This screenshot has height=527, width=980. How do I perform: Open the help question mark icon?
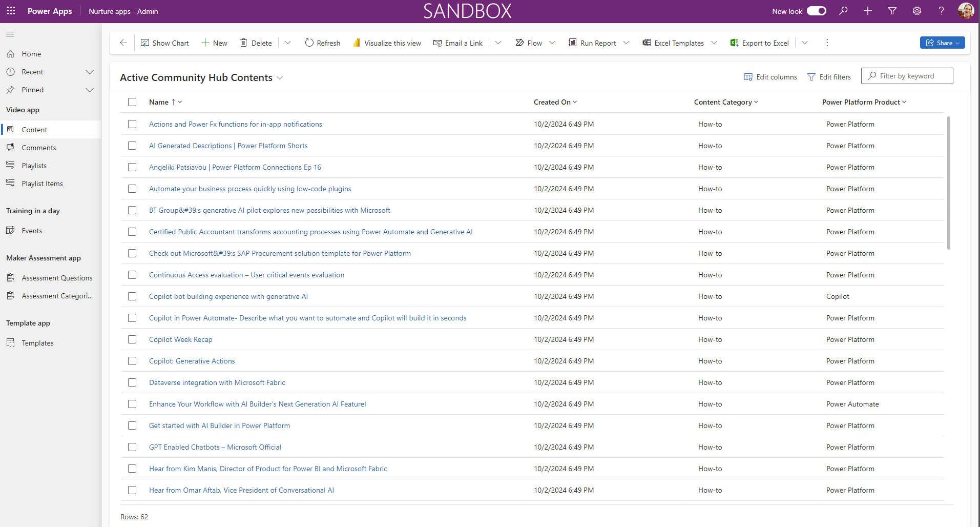[942, 11]
